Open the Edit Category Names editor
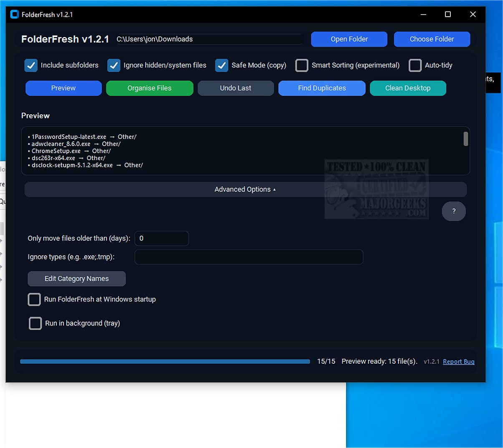The image size is (503, 448). [76, 279]
